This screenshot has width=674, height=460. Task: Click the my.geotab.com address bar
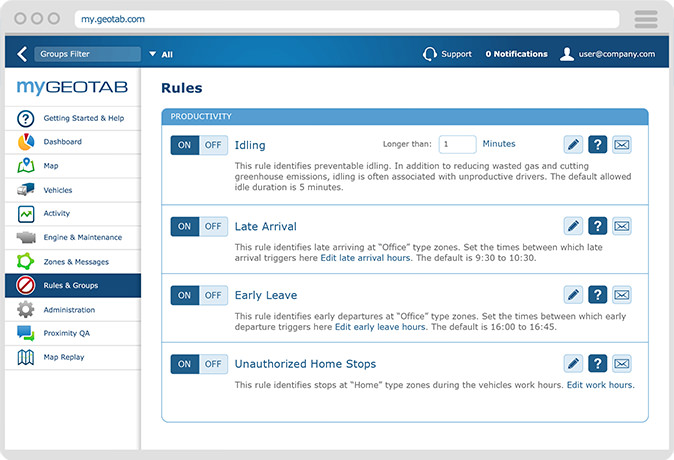(347, 19)
